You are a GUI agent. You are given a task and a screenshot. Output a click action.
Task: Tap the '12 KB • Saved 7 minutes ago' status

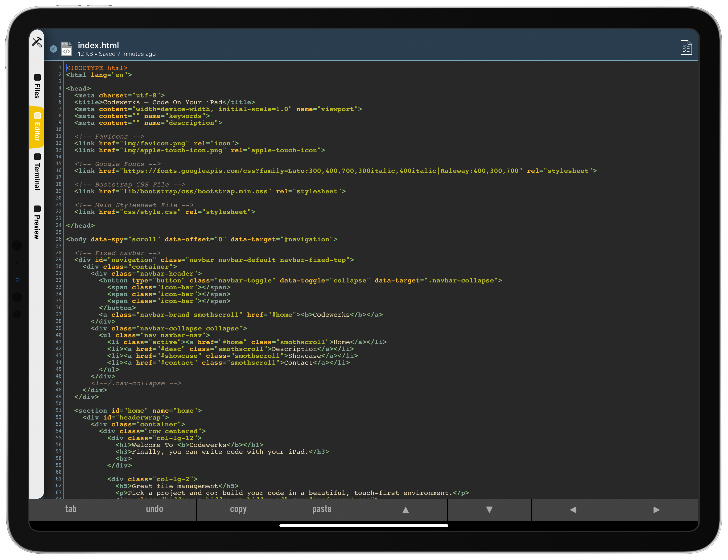[117, 54]
